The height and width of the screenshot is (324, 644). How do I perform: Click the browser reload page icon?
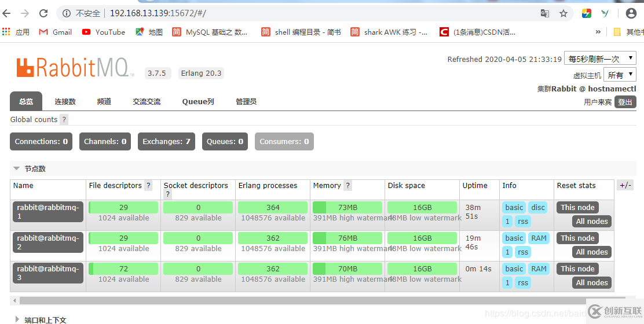tap(43, 13)
